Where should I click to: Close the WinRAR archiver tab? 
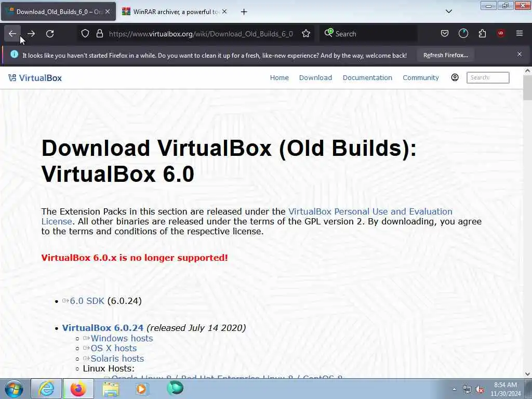pyautogui.click(x=224, y=11)
